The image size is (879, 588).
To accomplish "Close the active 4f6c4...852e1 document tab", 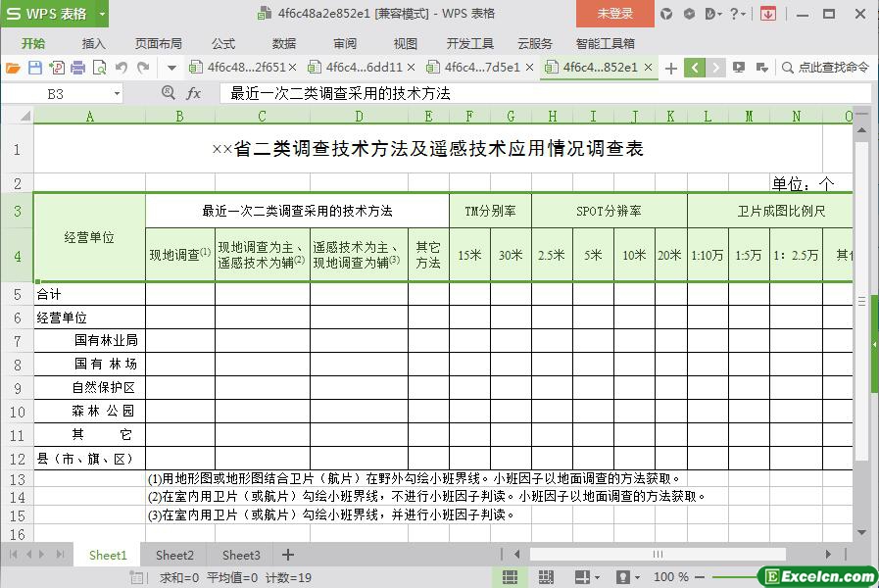I will pos(648,68).
